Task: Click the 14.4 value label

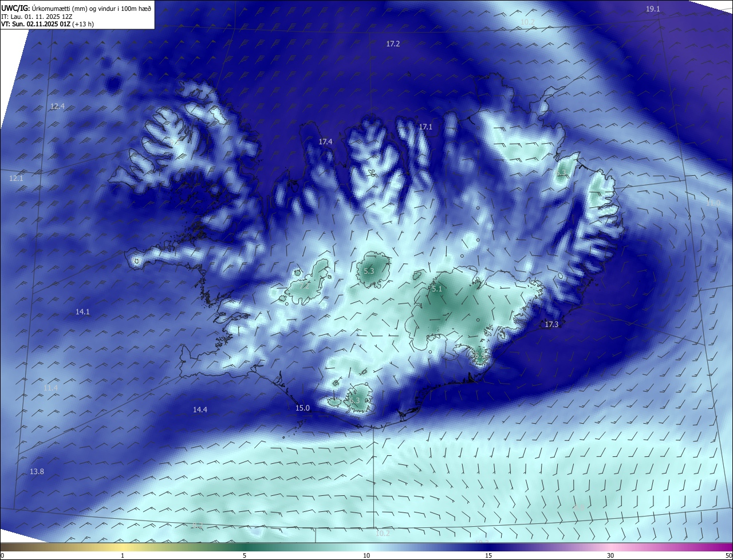Action: click(200, 409)
